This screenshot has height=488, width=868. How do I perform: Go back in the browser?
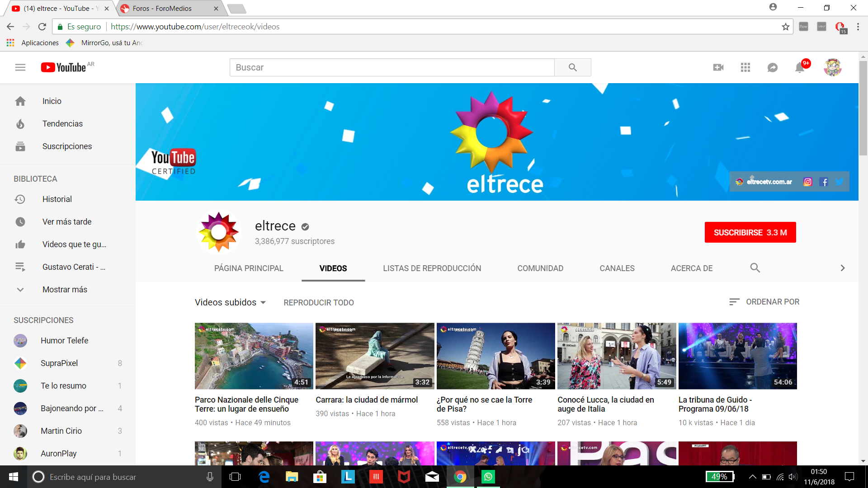click(10, 27)
